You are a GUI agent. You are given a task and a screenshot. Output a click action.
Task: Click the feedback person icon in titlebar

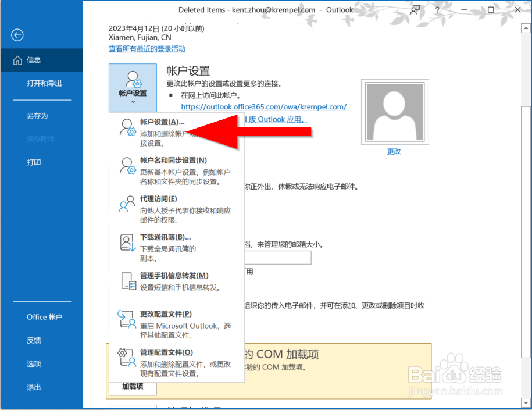coord(415,10)
